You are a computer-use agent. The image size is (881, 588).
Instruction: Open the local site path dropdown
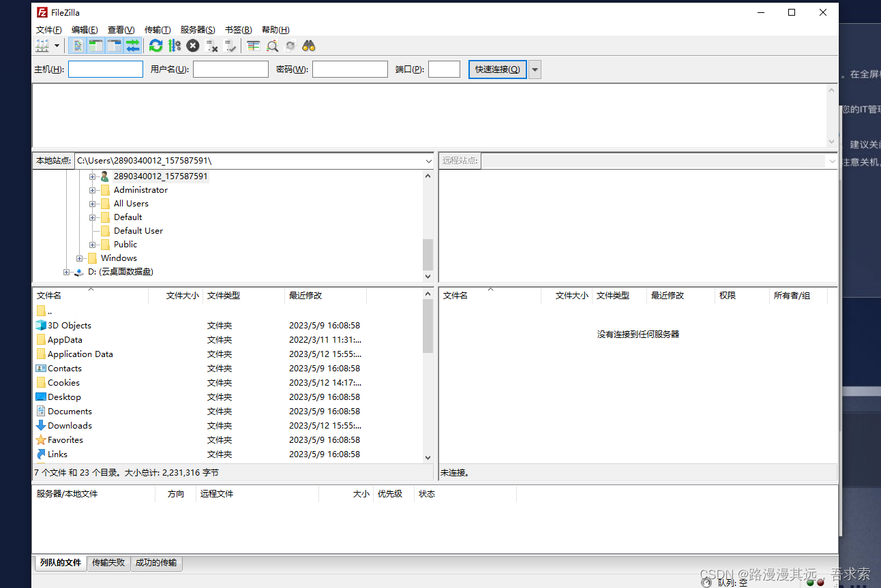[x=428, y=161]
